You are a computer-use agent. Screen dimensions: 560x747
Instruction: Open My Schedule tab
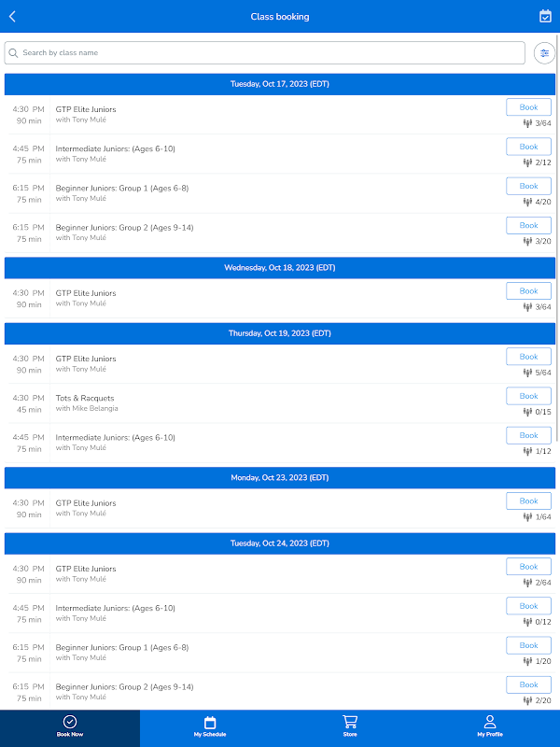tap(210, 726)
